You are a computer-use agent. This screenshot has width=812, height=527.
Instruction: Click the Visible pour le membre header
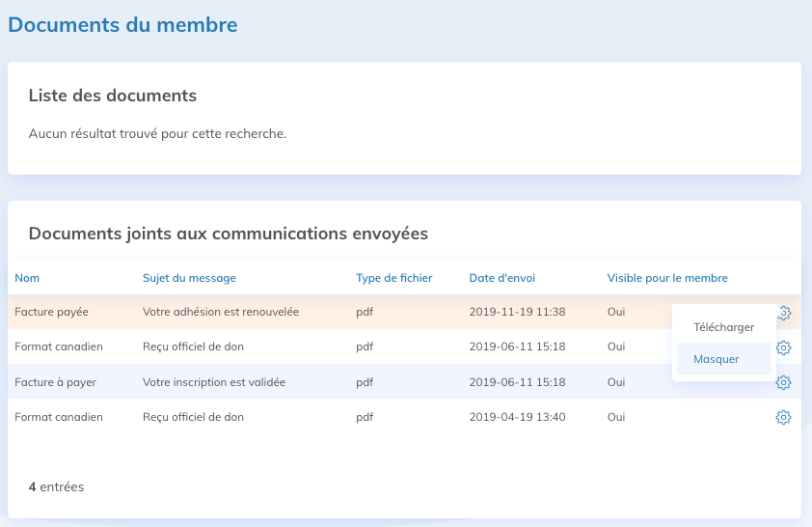(x=667, y=278)
